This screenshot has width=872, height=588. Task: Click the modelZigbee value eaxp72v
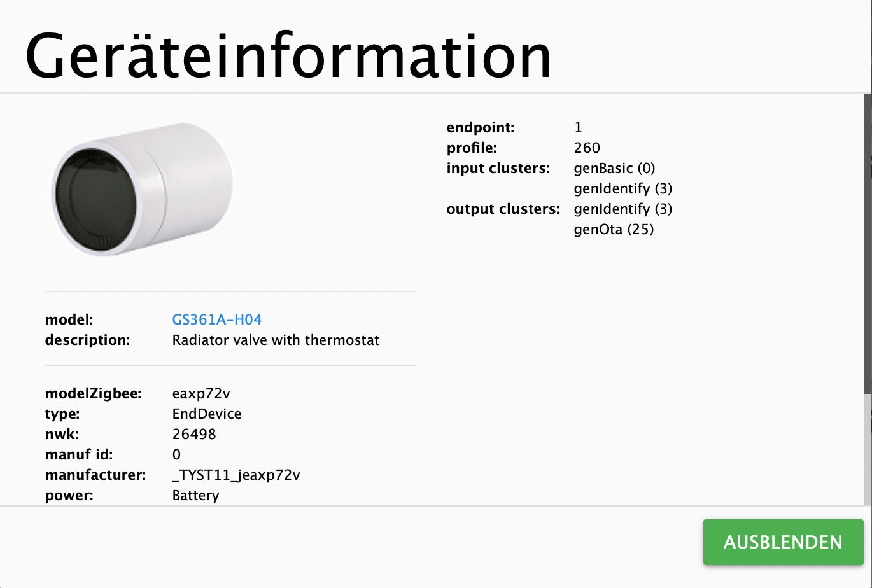tap(201, 394)
